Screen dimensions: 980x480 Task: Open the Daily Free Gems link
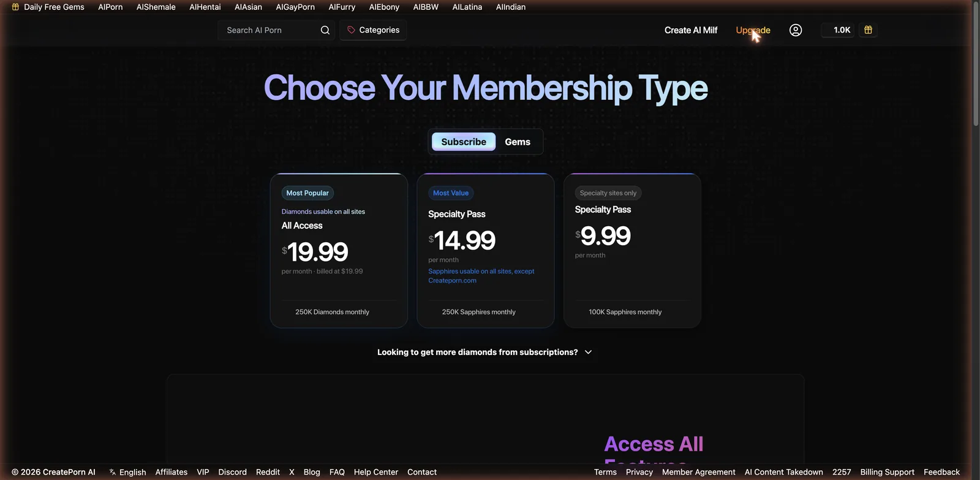48,7
